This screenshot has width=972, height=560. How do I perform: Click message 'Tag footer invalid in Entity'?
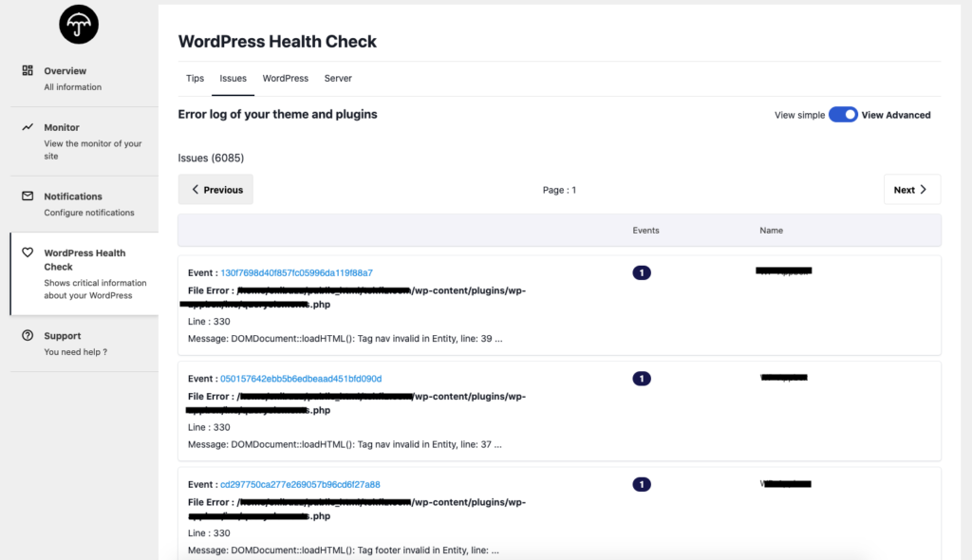(x=343, y=551)
